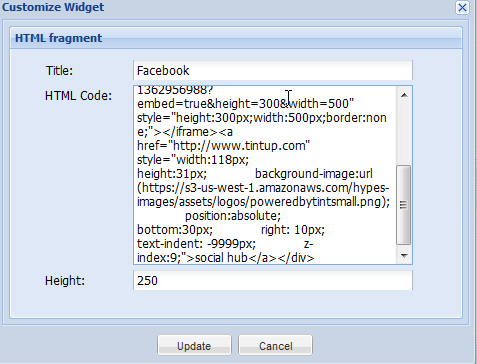This screenshot has width=477, height=364.
Task: Click the Update button
Action: 194,346
